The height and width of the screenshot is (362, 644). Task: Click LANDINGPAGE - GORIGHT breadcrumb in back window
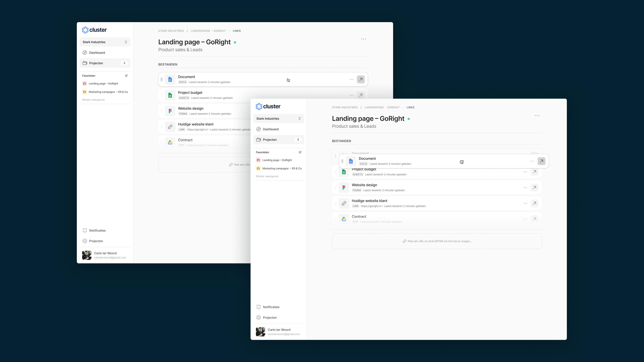pos(208,31)
